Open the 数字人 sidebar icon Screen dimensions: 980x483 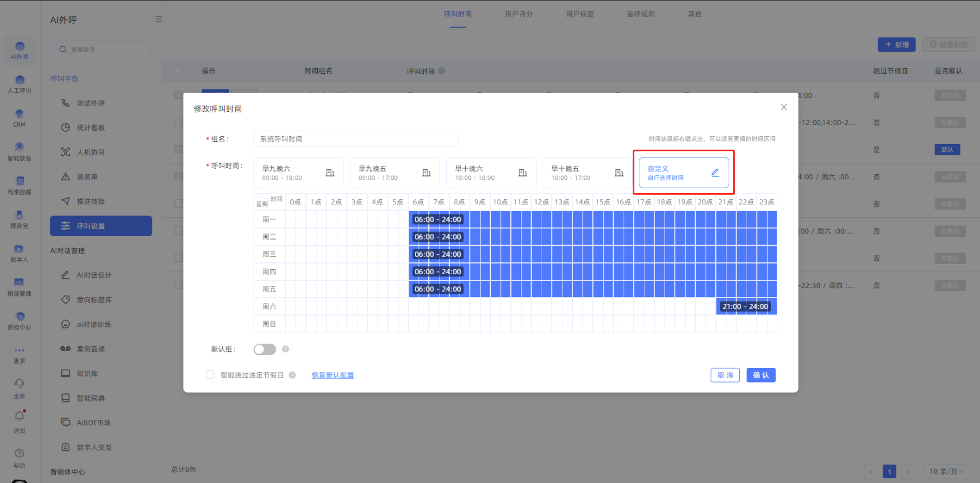pos(19,250)
